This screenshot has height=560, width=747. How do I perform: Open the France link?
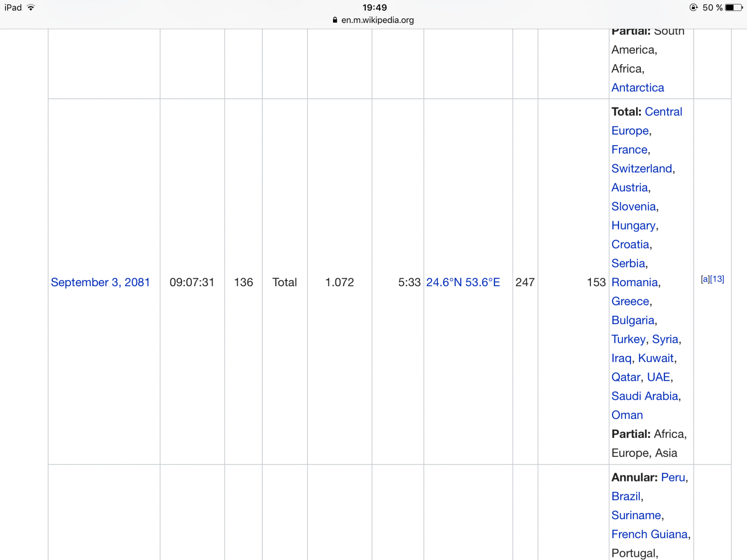630,149
